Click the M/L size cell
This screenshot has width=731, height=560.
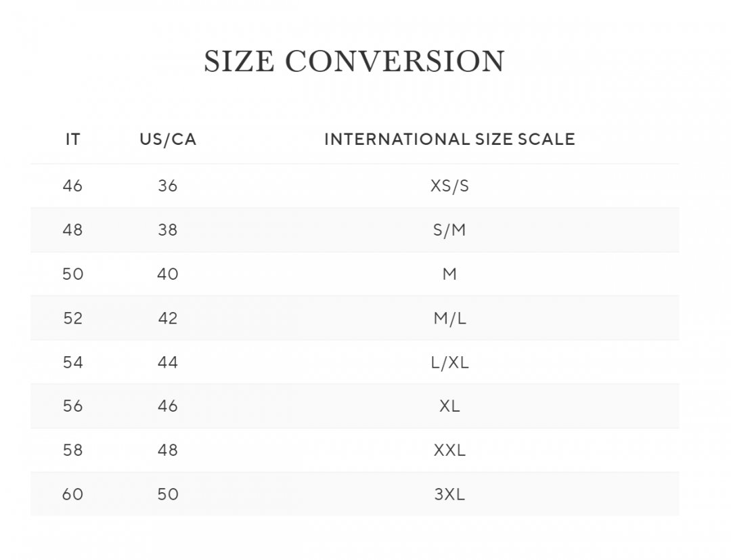[449, 318]
